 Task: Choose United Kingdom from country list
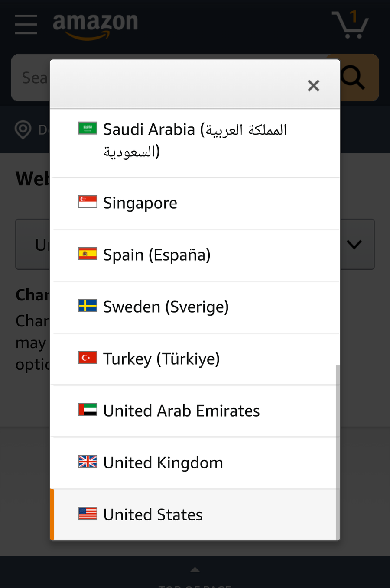click(x=195, y=463)
